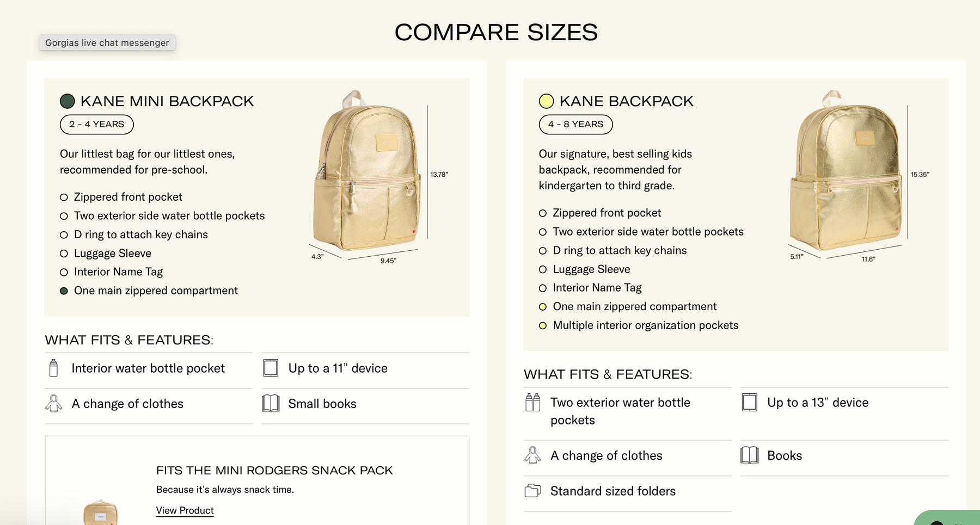
Task: Click the Mini Rodgers Snack Pack thumbnail
Action: coord(101,512)
